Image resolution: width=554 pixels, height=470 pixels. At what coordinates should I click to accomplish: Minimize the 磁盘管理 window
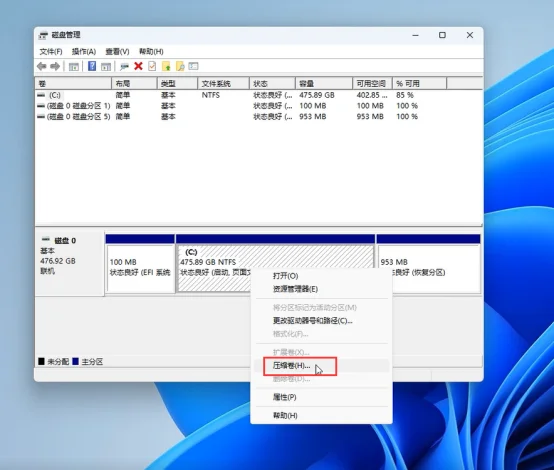pos(416,35)
